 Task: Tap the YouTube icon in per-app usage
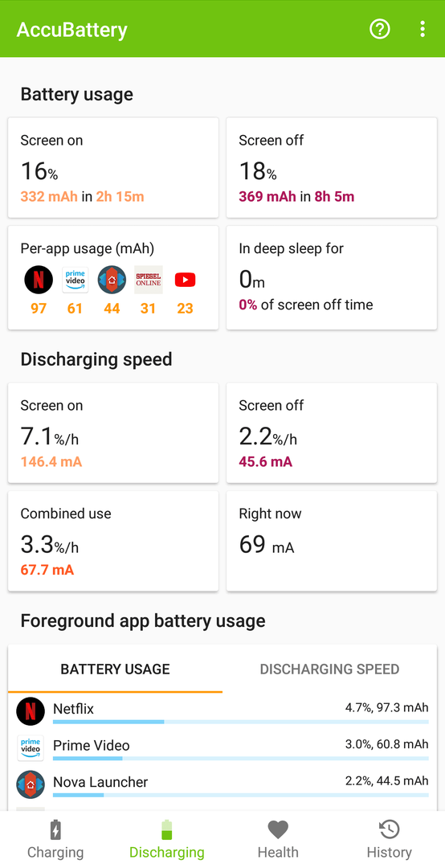tap(185, 280)
